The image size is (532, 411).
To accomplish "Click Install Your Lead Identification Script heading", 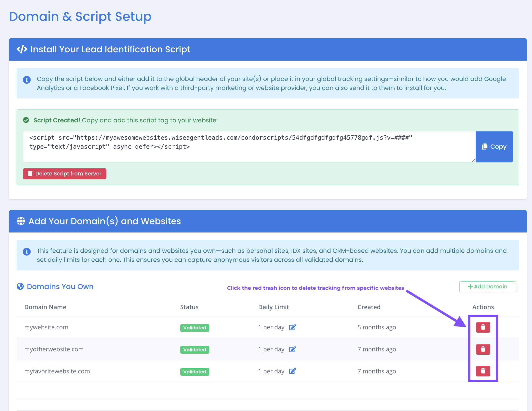I will [110, 49].
